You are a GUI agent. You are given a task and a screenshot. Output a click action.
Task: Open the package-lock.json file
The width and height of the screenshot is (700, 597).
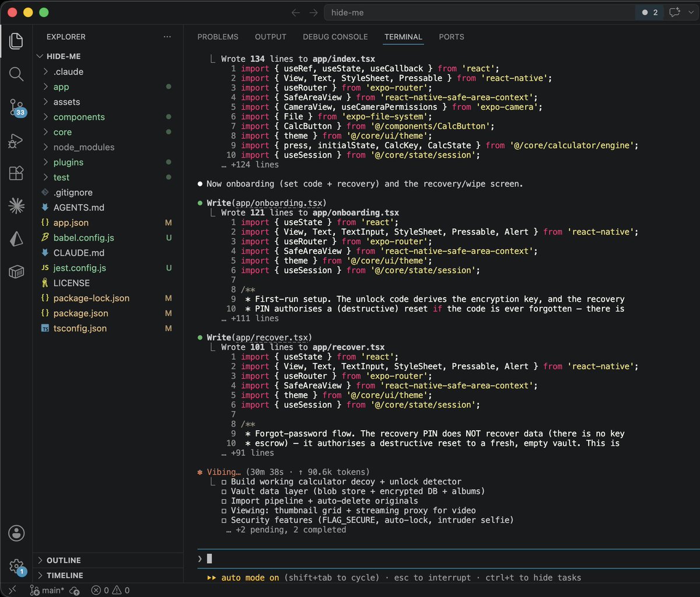[x=108, y=298]
